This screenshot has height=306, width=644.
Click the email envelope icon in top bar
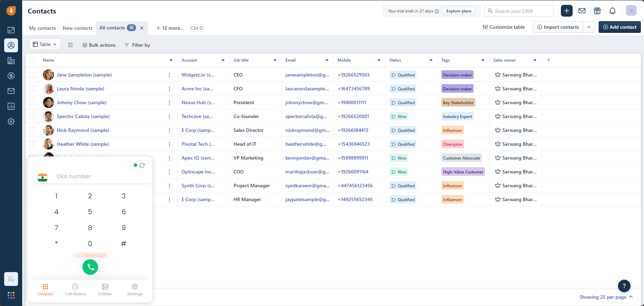(582, 11)
